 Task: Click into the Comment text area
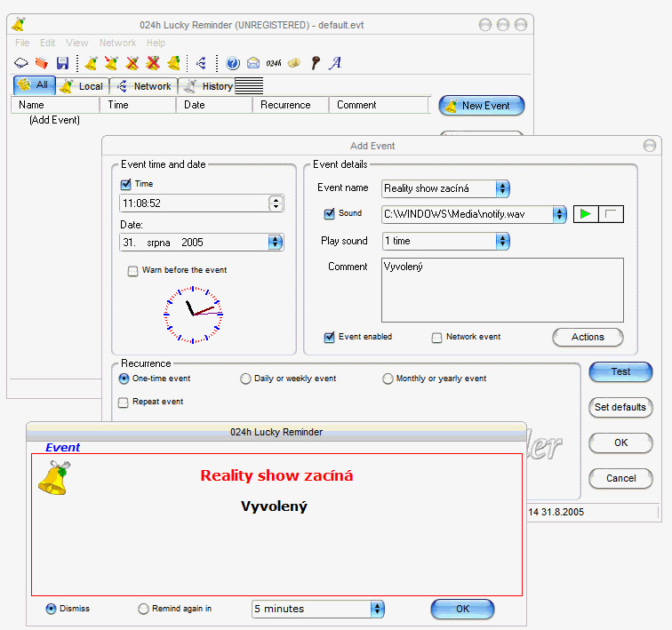click(502, 290)
